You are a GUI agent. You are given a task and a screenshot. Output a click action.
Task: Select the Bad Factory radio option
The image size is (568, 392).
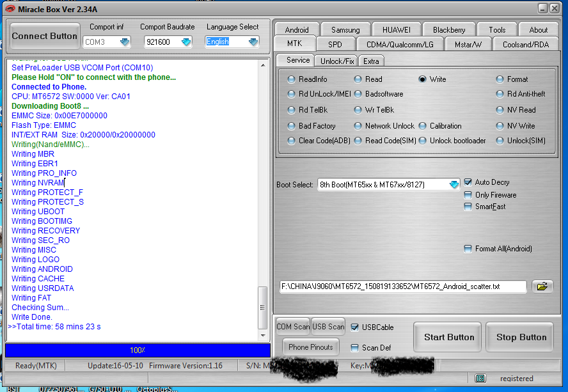pos(291,126)
